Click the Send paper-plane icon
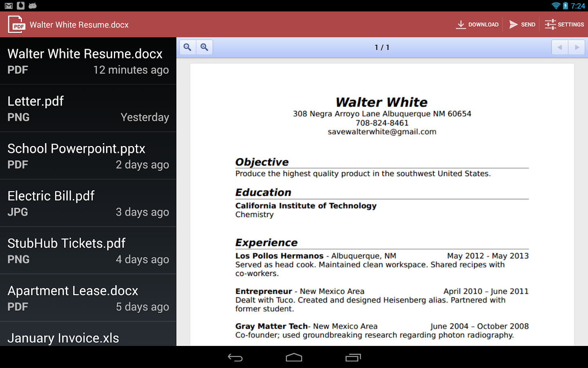This screenshot has height=368, width=588. click(513, 25)
